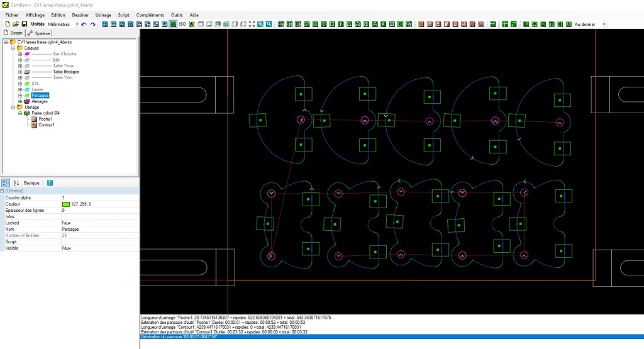Click the Nom field value Percages
Image resolution: width=644 pixels, height=349 pixels.
[70, 229]
